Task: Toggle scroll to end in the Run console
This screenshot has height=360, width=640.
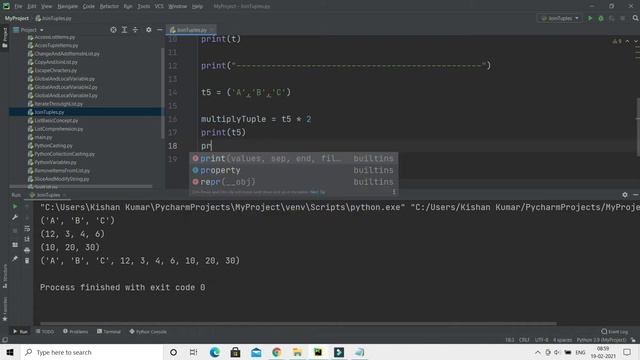Action: pos(27,239)
